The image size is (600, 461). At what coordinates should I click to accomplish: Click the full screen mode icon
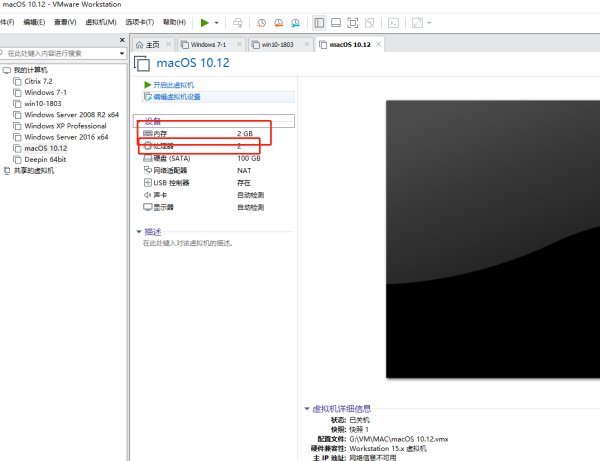click(352, 23)
